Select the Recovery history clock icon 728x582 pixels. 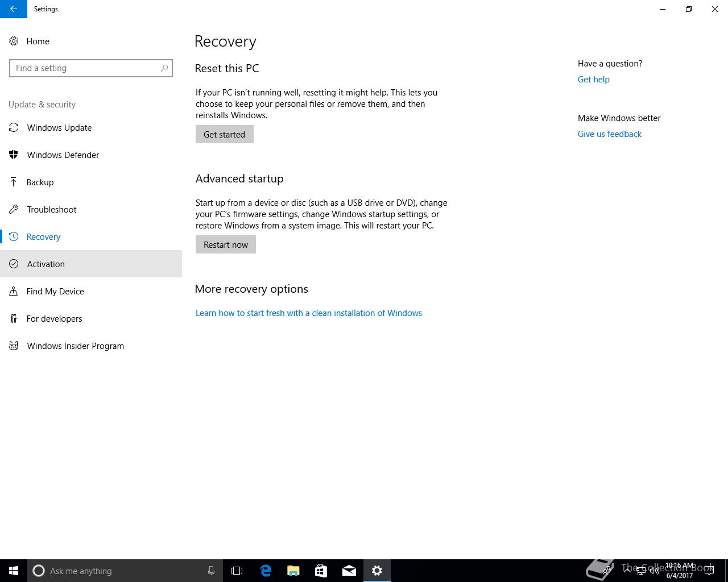pyautogui.click(x=14, y=236)
